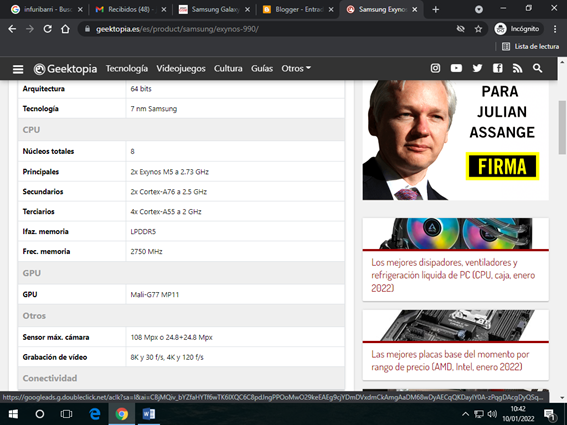Bookmark this page with the star icon
This screenshot has height=425, width=567.
pos(478,29)
